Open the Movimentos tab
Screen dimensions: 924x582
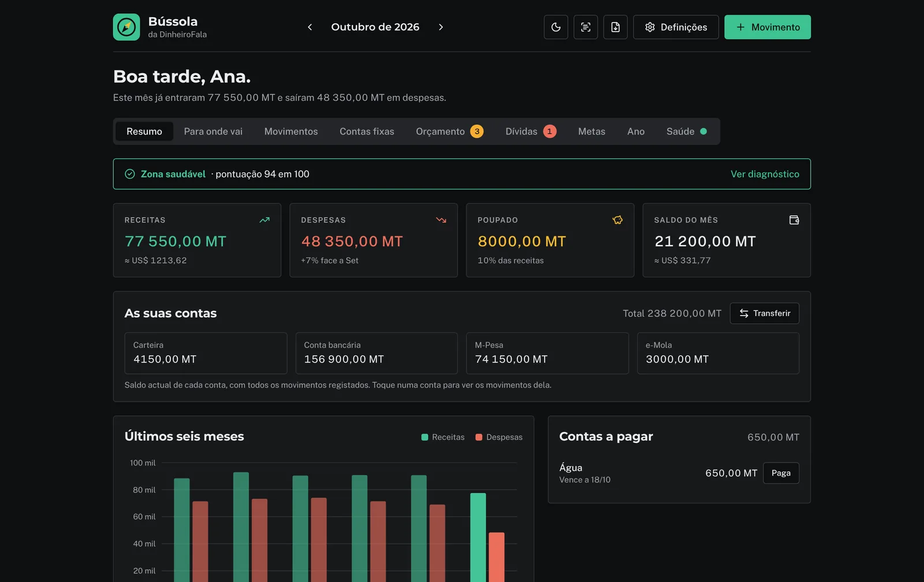tap(291, 131)
